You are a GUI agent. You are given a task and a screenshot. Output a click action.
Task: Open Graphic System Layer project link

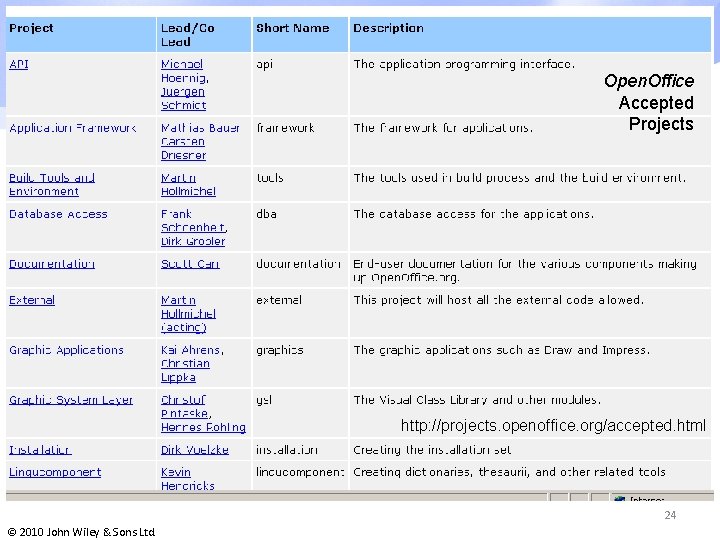tap(71, 400)
